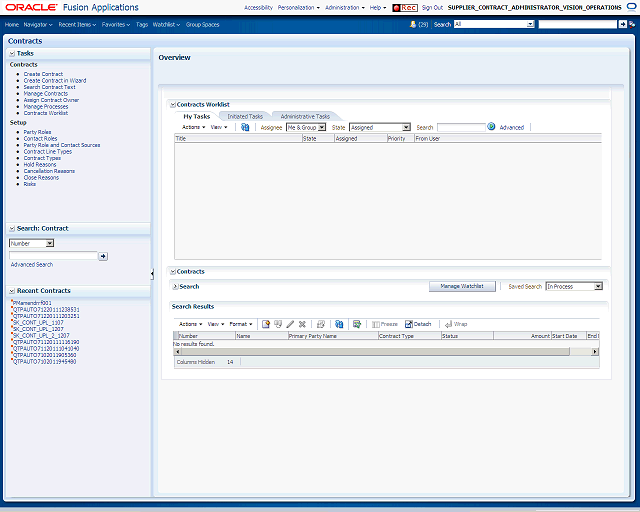Open recent contract SK_CONT_UPL_2_1207

(x=41, y=336)
